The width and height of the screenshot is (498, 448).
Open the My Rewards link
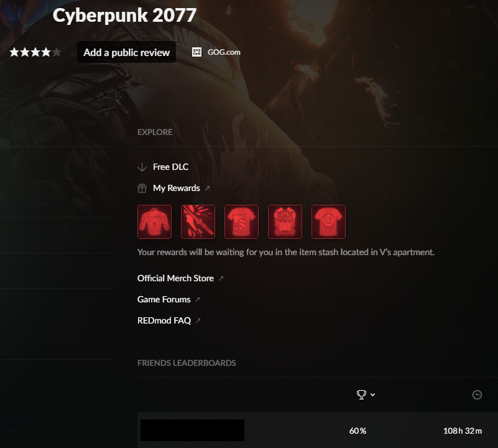coord(177,189)
